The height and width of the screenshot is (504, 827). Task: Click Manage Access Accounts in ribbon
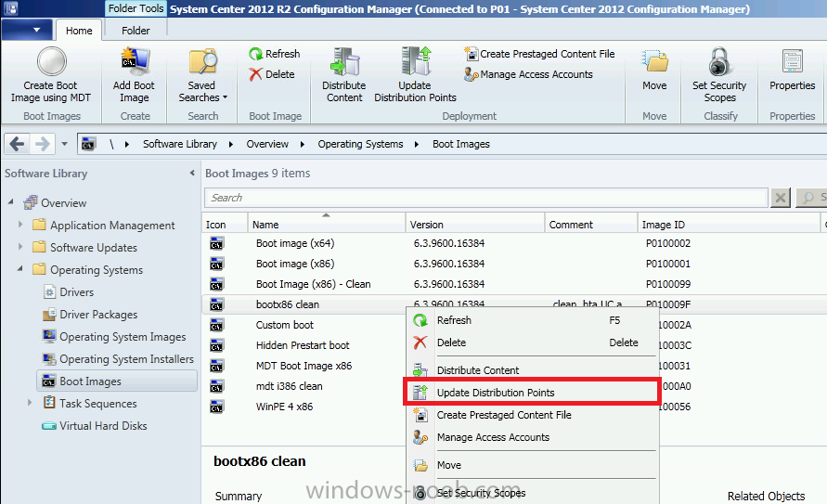tap(528, 74)
